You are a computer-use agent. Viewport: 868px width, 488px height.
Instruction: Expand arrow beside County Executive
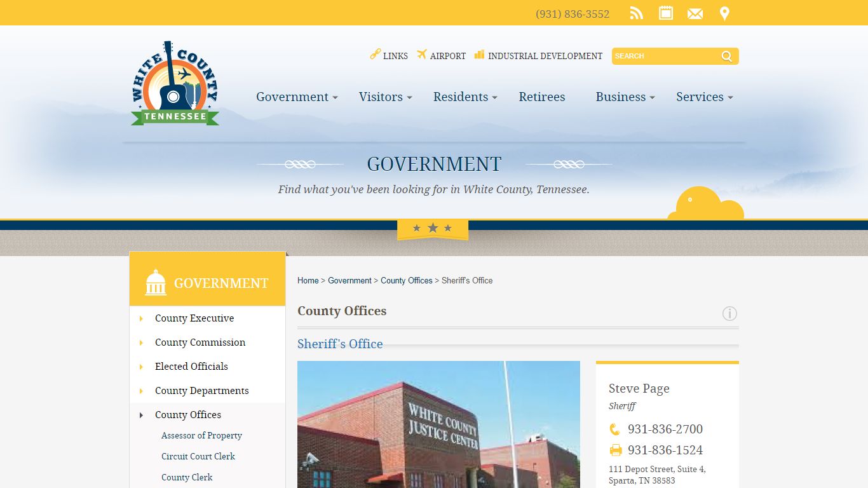pos(141,318)
